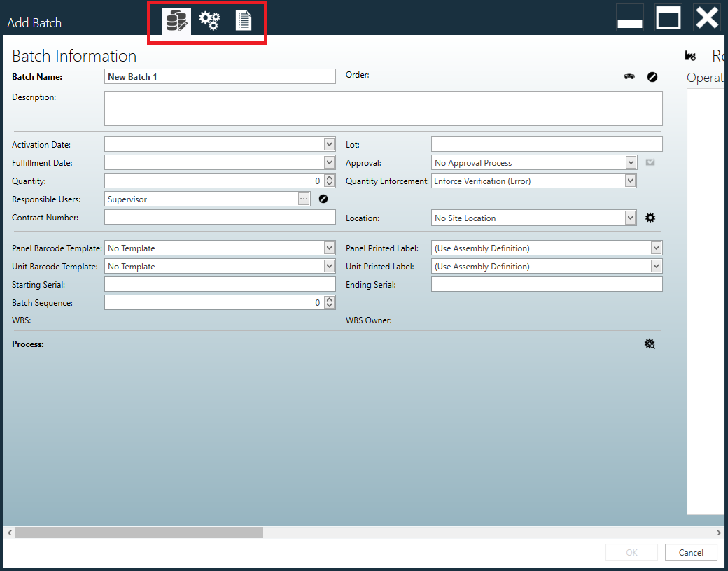Image resolution: width=728 pixels, height=571 pixels.
Task: Open the gears process configuration icon
Action: tap(209, 21)
